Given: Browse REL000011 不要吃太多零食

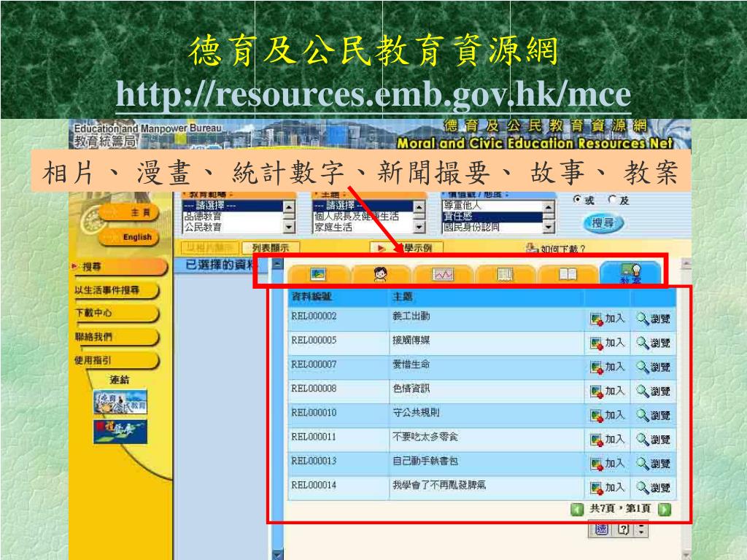Looking at the screenshot, I should [653, 439].
